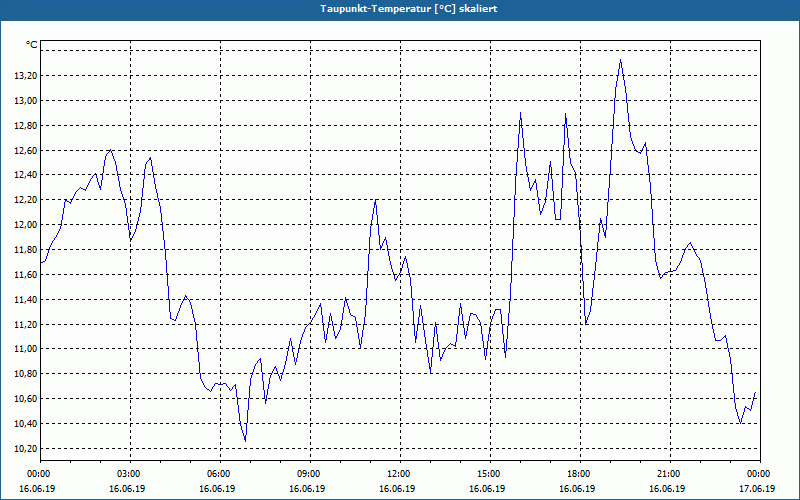Screen dimensions: 800x500
Task: Click the 06:00 time axis label
Action: [220, 474]
